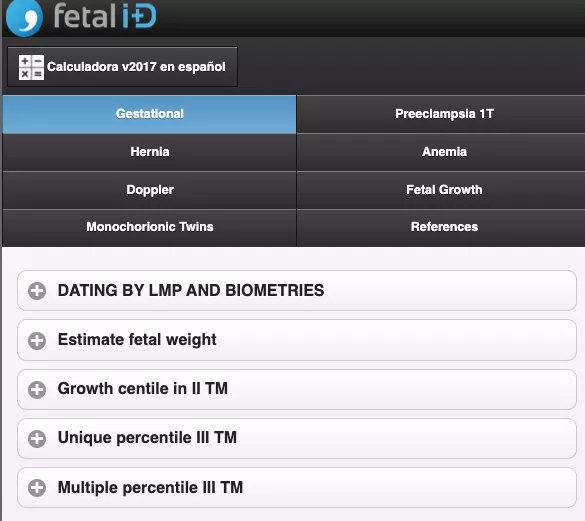Go to the Anemia tab
Viewport: 585px width, 521px height.
pyautogui.click(x=441, y=152)
